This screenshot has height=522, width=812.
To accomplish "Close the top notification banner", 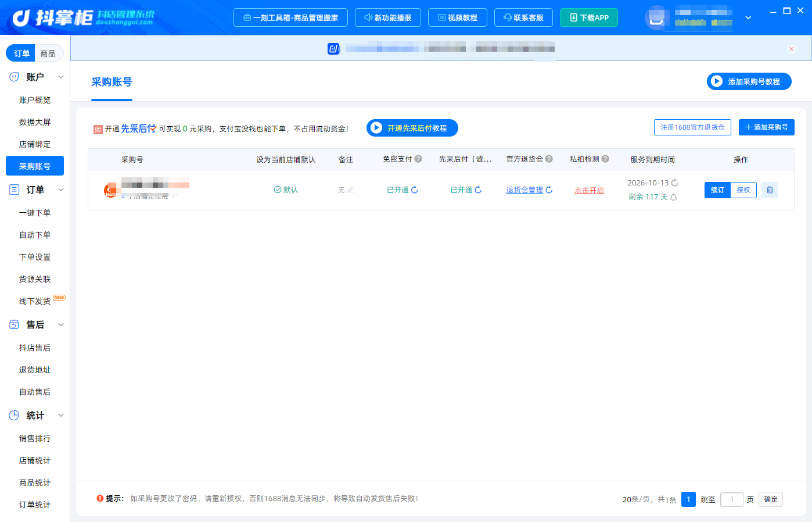I will coord(791,49).
